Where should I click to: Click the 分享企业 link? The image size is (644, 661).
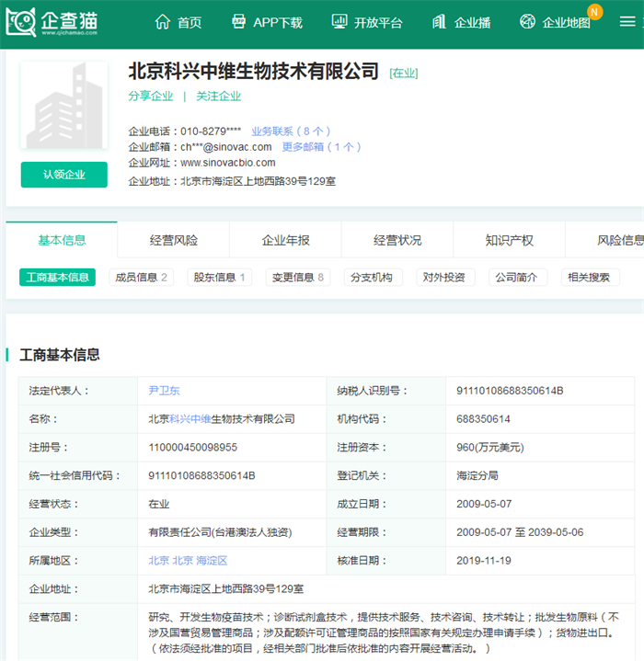coord(151,97)
